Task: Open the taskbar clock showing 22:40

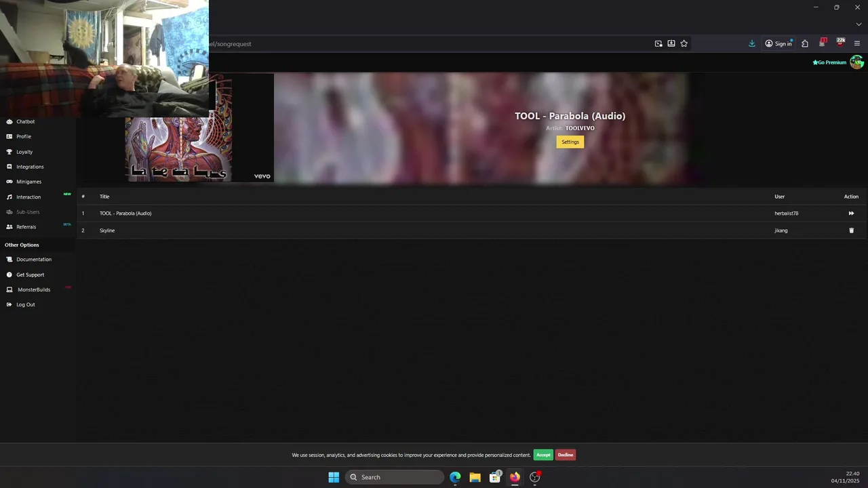Action: 846,477
